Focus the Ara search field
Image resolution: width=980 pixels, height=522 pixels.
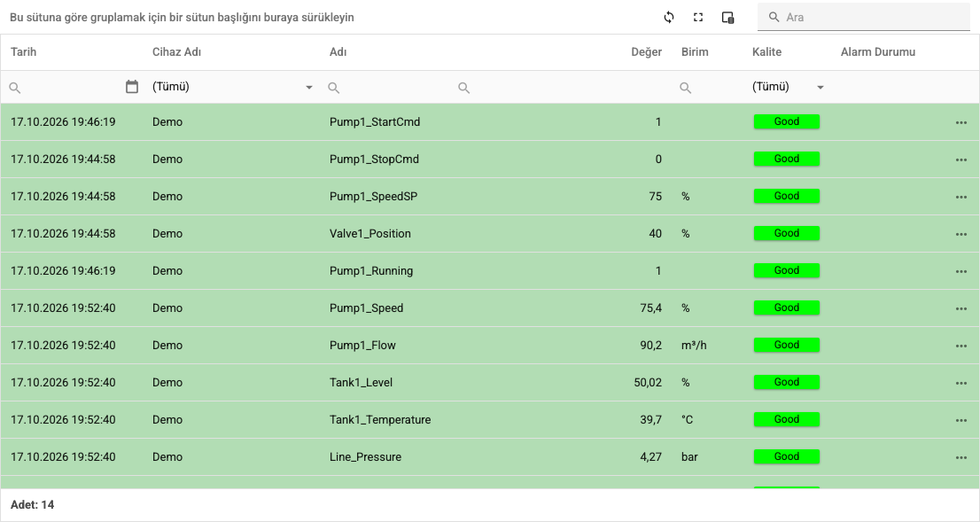click(864, 18)
